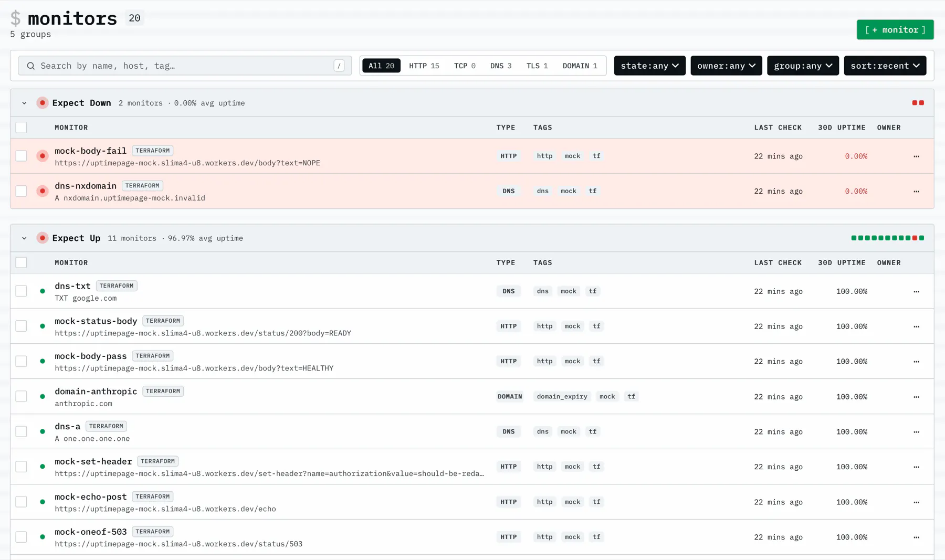Click the red status icon of Expect Up group
Viewport: 945px width, 560px height.
43,238
